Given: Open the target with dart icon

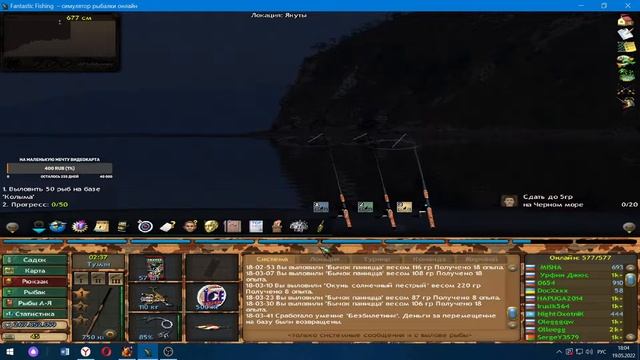Looking at the screenshot, I should [x=145, y=226].
